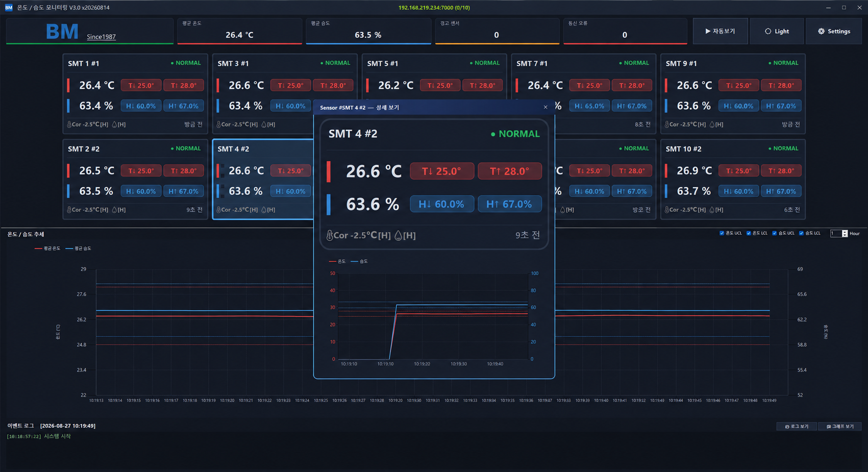The image size is (868, 472).
Task: Click the thermometer icon on the SMT 3 #1 card
Action: pos(219,125)
